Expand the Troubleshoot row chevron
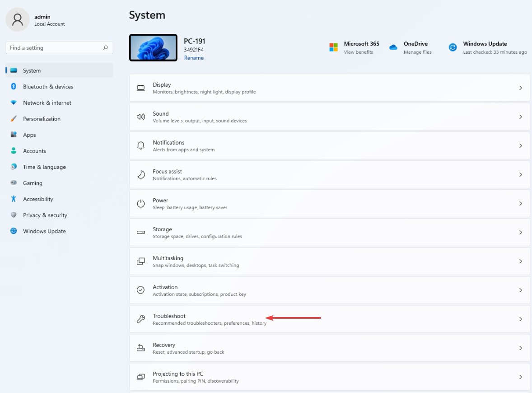Viewport: 532px width, 393px height. point(520,319)
